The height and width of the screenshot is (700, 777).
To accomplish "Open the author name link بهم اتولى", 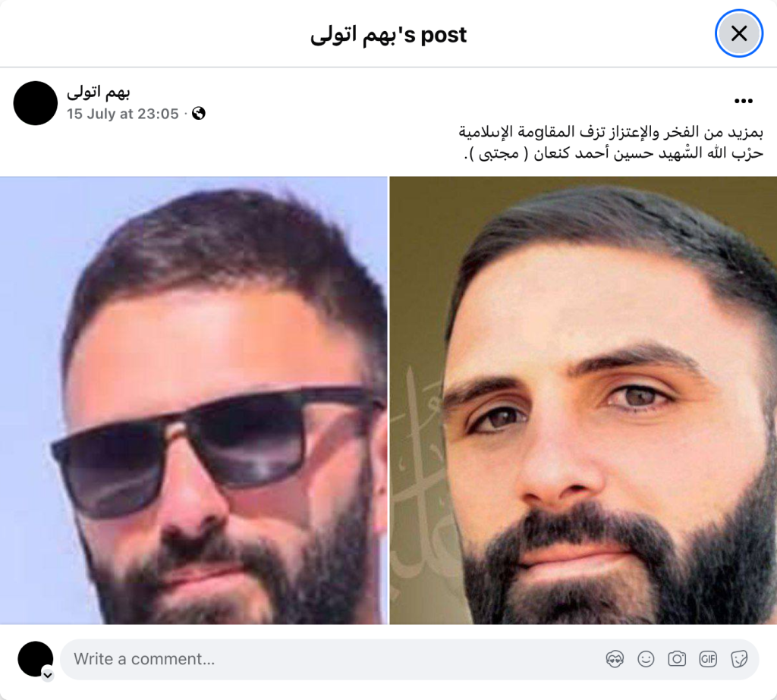I will pos(98,92).
